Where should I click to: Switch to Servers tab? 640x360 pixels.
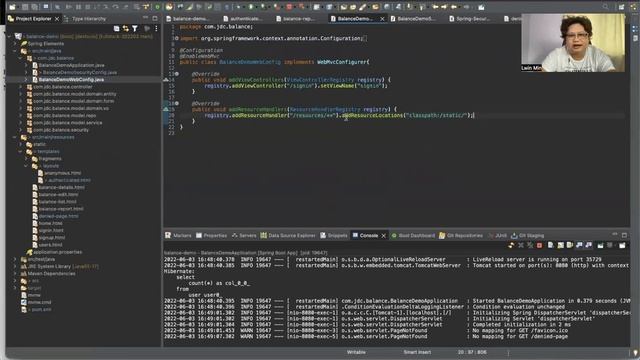coord(244,236)
